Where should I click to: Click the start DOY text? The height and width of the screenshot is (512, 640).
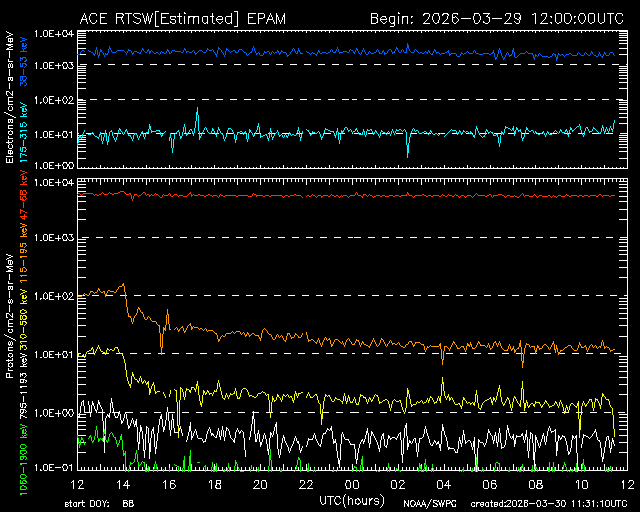tap(100, 503)
